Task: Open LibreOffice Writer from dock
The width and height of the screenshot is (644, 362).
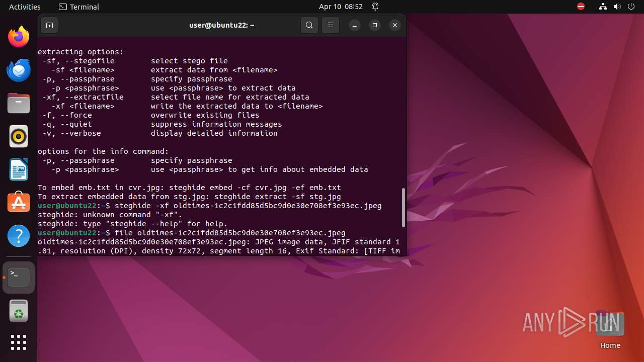Action: click(x=19, y=169)
